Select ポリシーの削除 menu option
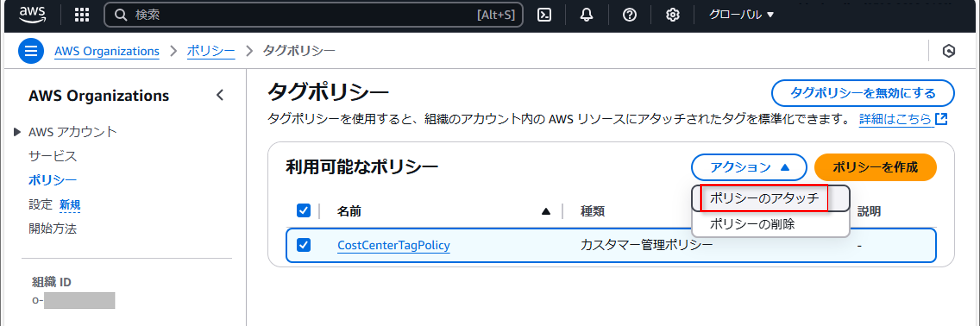 click(x=752, y=224)
